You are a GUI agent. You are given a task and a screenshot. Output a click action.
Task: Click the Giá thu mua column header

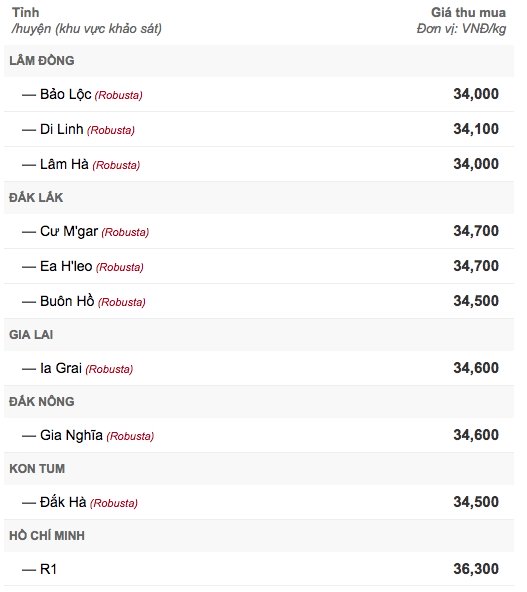(468, 12)
